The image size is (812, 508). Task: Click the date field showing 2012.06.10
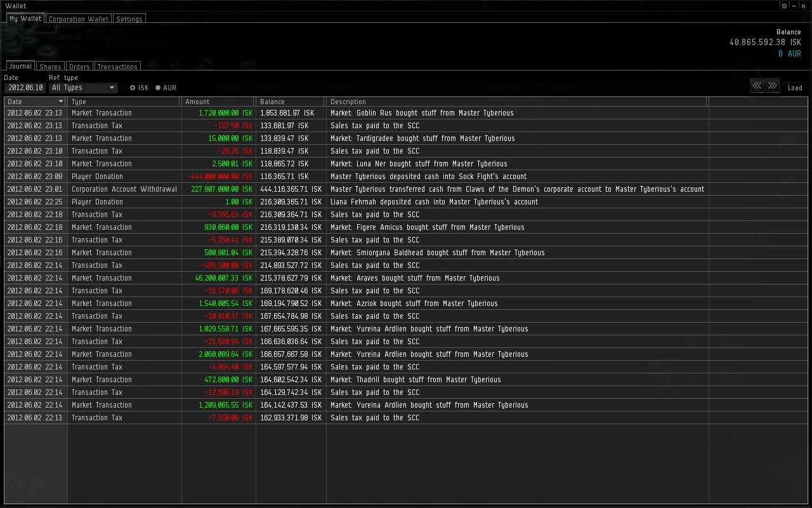tap(25, 88)
